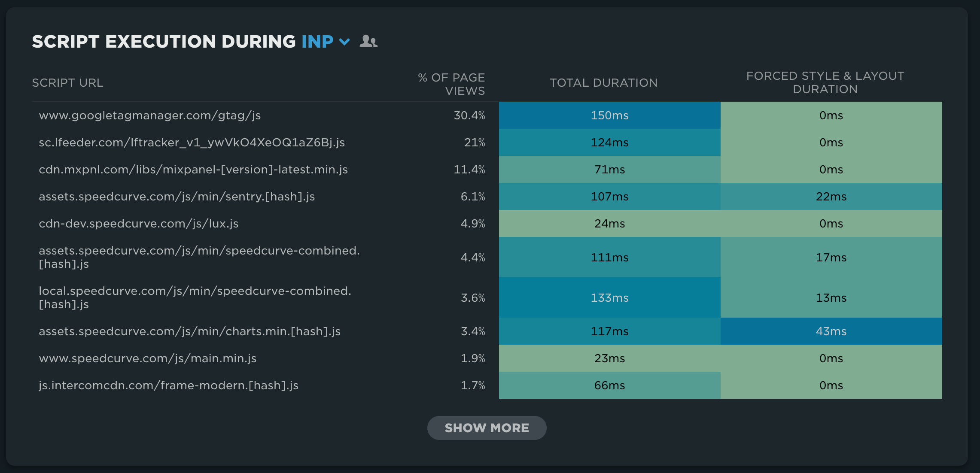Image resolution: width=980 pixels, height=473 pixels.
Task: Sort by Total Duration column header
Action: (x=603, y=83)
